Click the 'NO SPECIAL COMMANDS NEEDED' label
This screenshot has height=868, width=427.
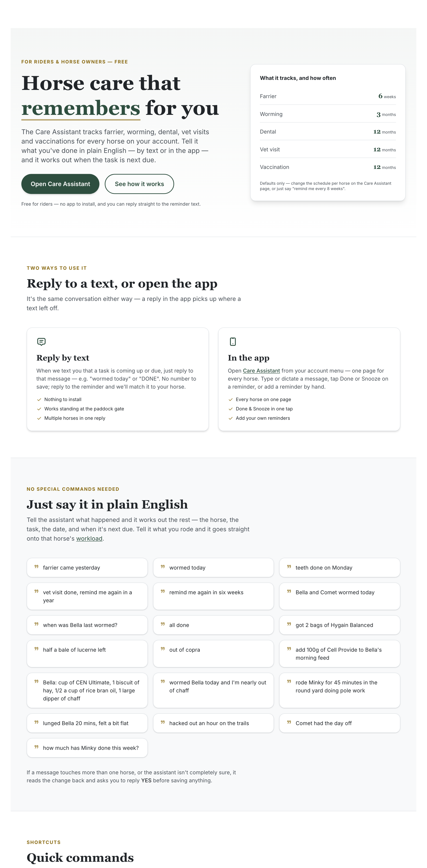(x=73, y=489)
